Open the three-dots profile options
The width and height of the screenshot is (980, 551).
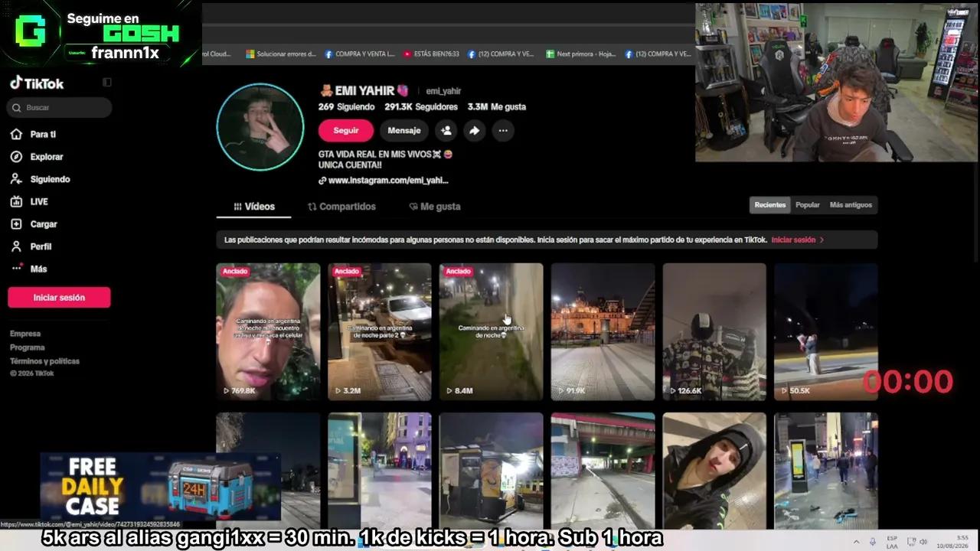pos(503,131)
